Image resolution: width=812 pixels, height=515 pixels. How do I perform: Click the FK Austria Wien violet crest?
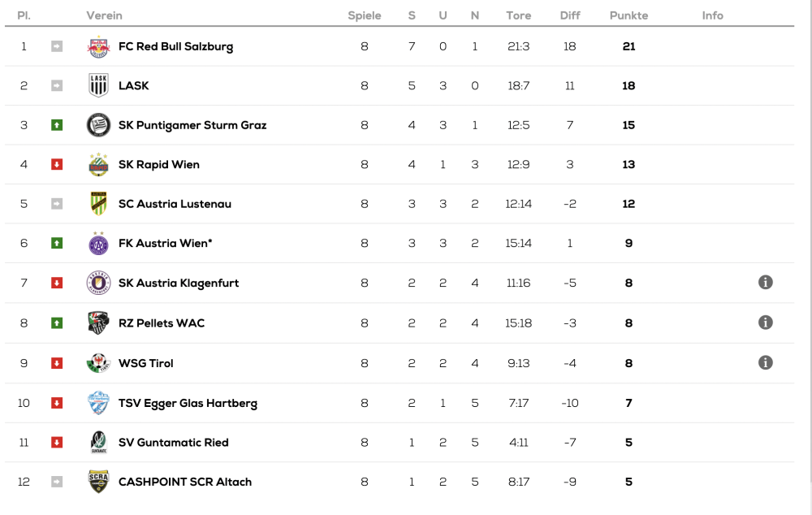[98, 243]
